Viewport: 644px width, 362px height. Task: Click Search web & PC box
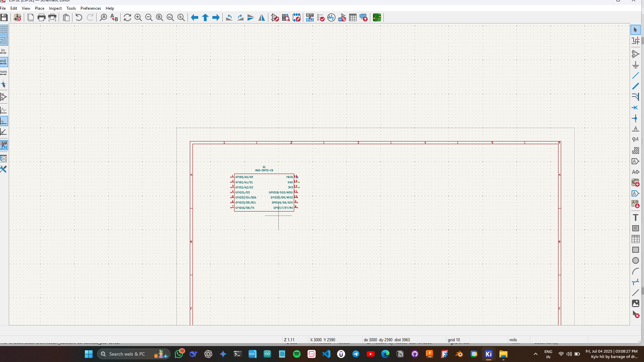tap(134, 354)
